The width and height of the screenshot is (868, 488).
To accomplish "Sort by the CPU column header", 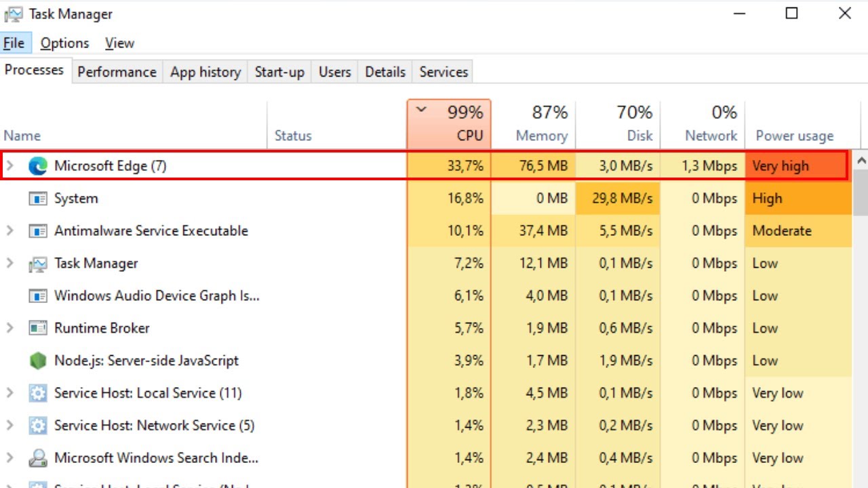I will (x=449, y=125).
